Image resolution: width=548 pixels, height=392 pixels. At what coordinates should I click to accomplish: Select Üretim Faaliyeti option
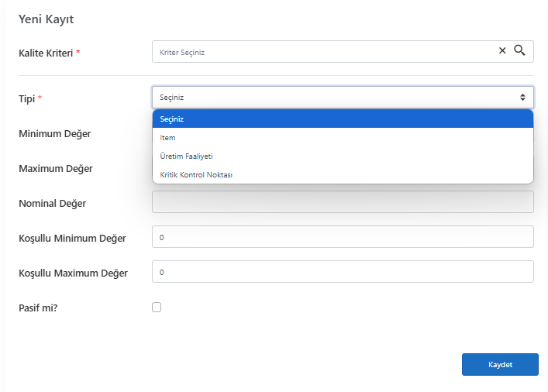pyautogui.click(x=343, y=156)
